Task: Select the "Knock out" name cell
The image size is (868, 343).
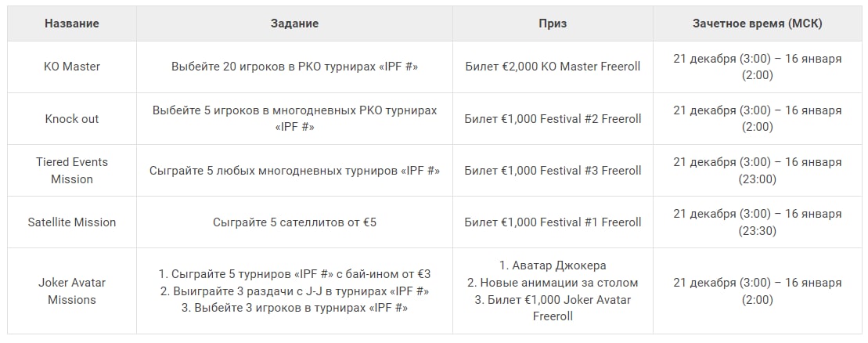Action: click(72, 118)
